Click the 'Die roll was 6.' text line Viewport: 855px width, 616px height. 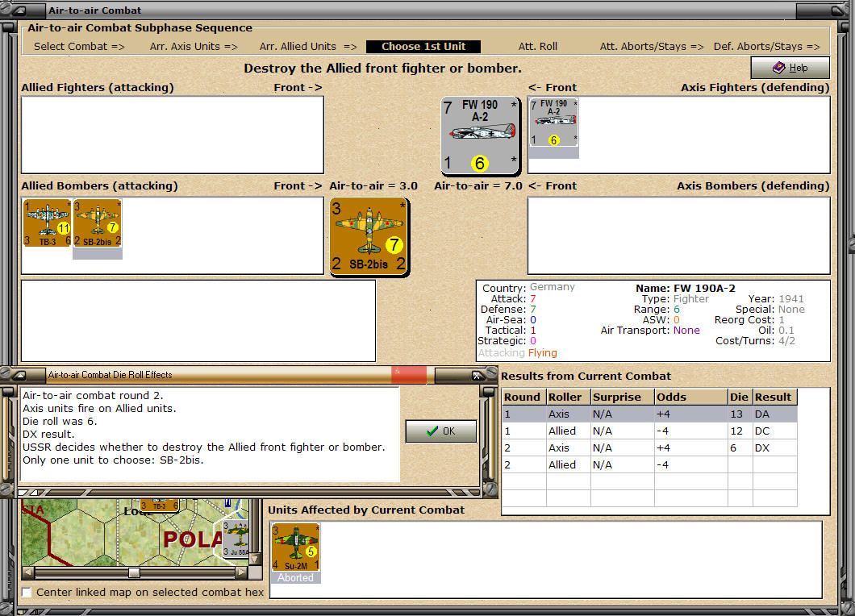point(60,422)
